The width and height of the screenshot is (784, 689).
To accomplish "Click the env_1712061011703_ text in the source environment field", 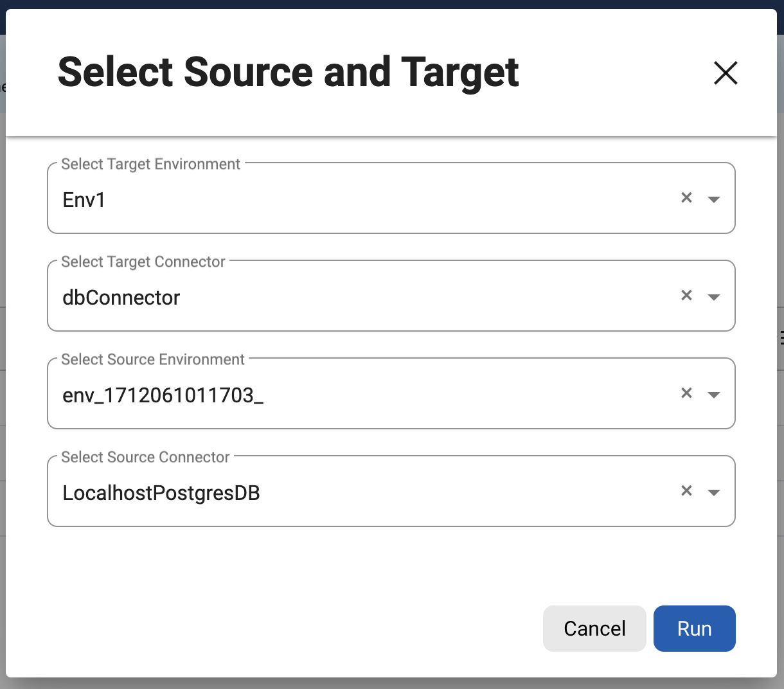I will [163, 395].
